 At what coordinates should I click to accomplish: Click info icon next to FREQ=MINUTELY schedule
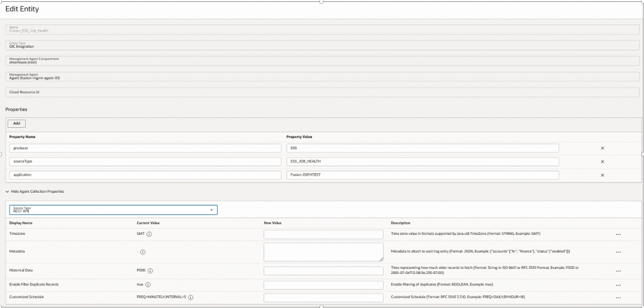pos(191,297)
